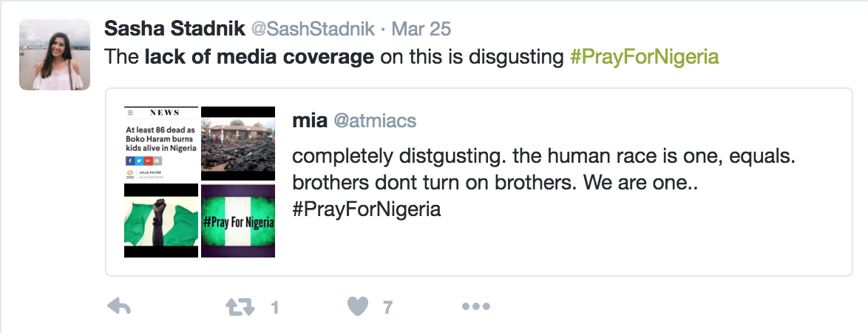Open the more options ellipsis

475,306
